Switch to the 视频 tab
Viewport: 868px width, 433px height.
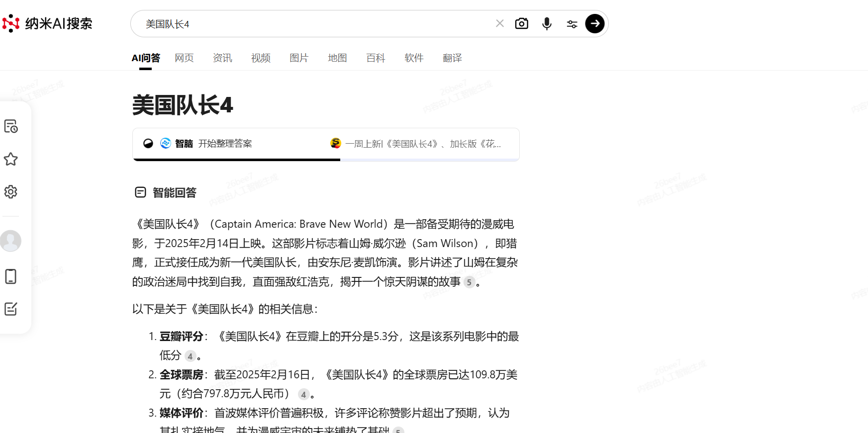[261, 58]
